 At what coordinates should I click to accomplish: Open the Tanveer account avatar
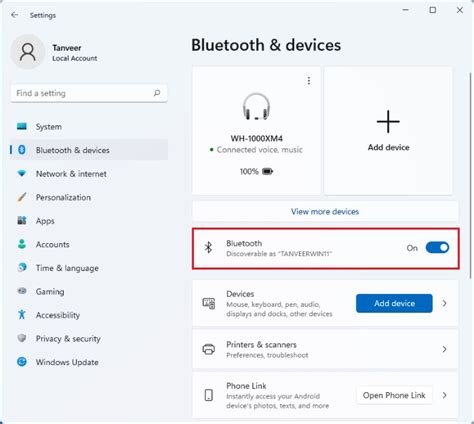(27, 52)
